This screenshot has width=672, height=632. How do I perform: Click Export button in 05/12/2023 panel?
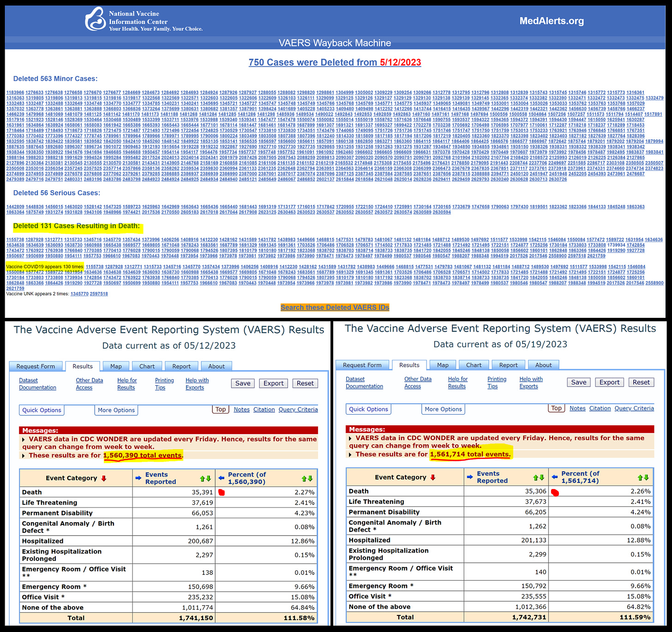274,383
